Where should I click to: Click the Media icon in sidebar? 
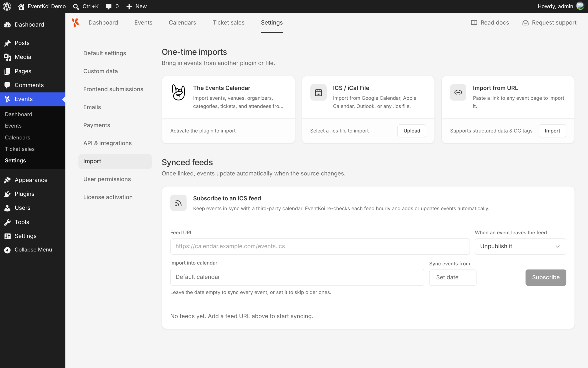[7, 57]
